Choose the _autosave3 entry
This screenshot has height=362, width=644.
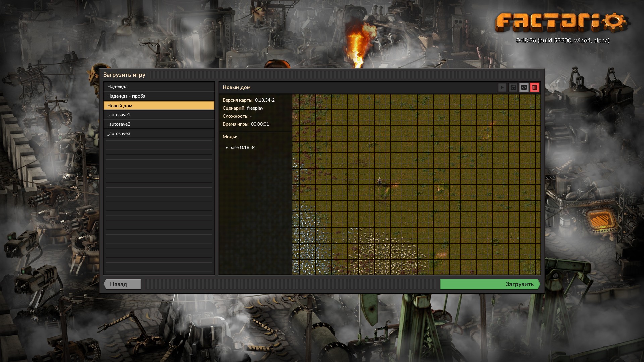coord(159,133)
